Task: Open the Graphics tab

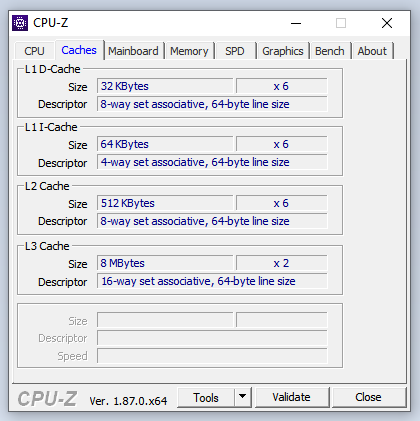Action: 283,51
